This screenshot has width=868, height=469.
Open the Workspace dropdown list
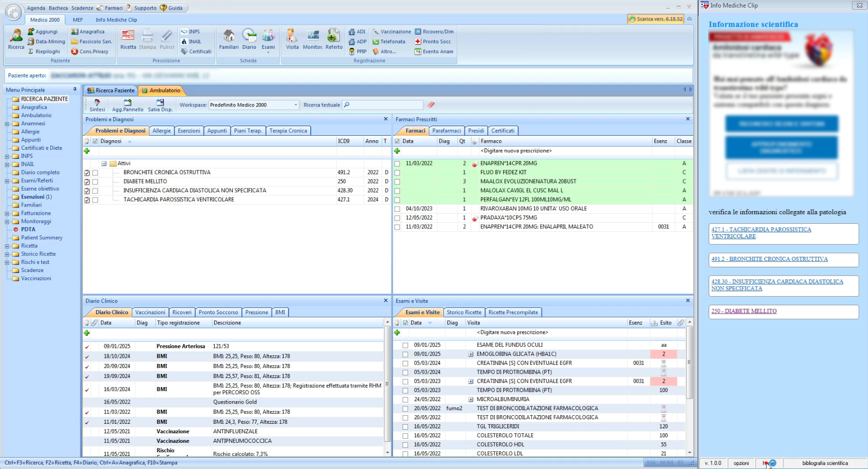[296, 105]
